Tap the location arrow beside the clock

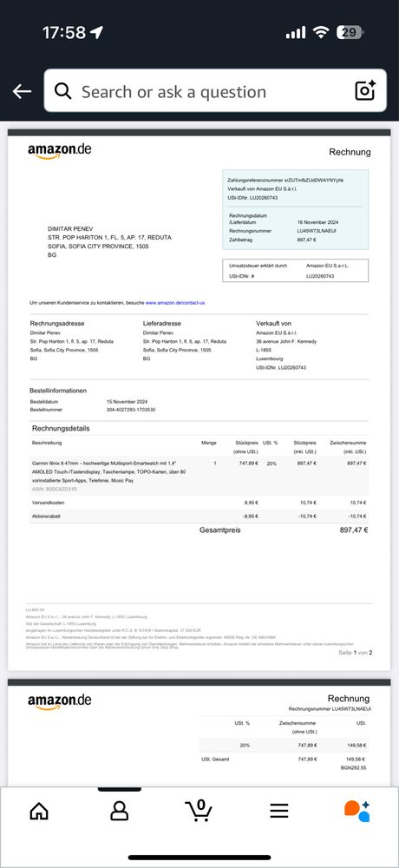pyautogui.click(x=97, y=33)
